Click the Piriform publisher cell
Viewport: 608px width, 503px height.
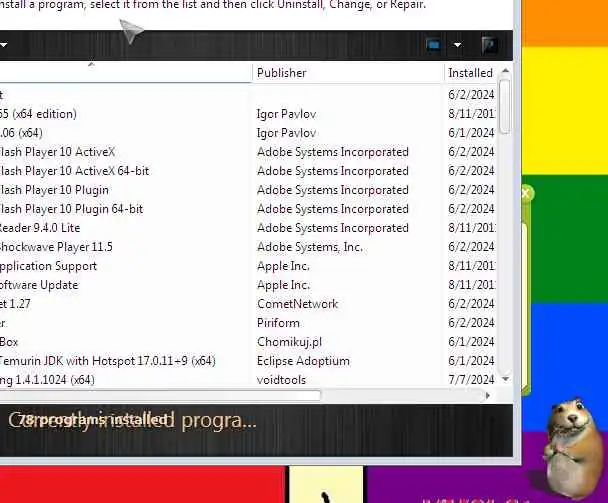278,323
